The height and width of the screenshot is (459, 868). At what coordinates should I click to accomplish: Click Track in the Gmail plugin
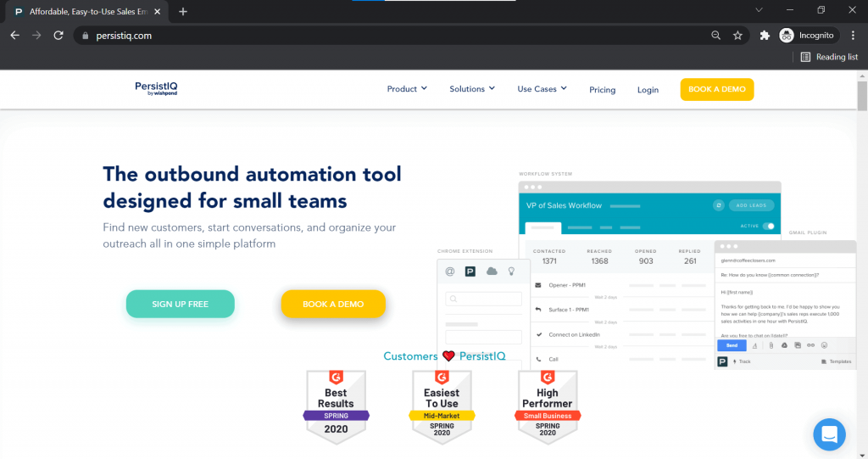pos(742,361)
